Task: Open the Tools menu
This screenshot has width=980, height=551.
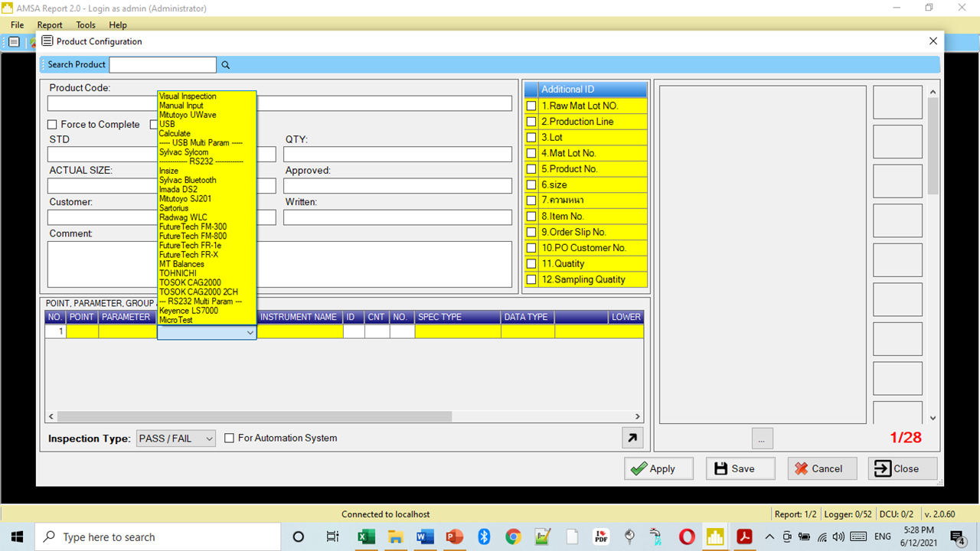Action: 86,25
